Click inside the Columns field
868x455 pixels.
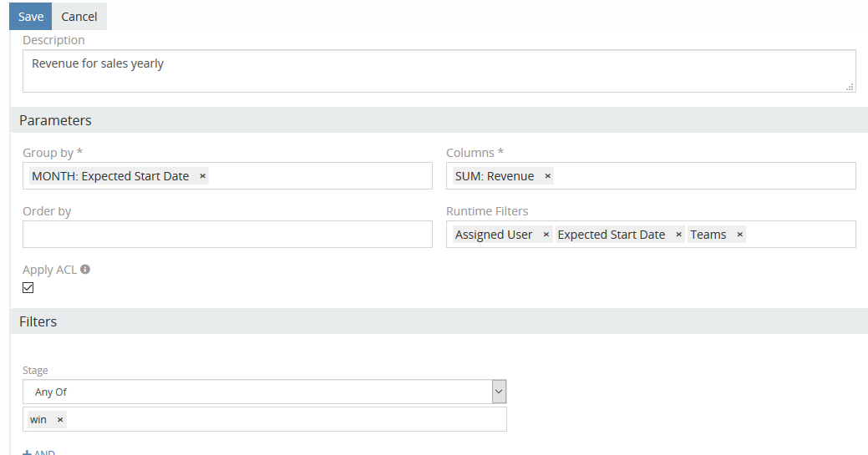click(702, 176)
